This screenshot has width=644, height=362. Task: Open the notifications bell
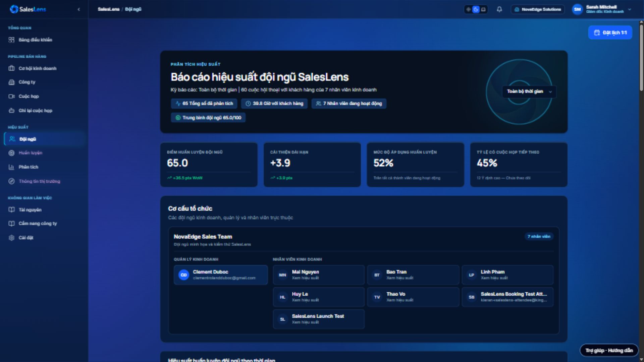click(499, 9)
